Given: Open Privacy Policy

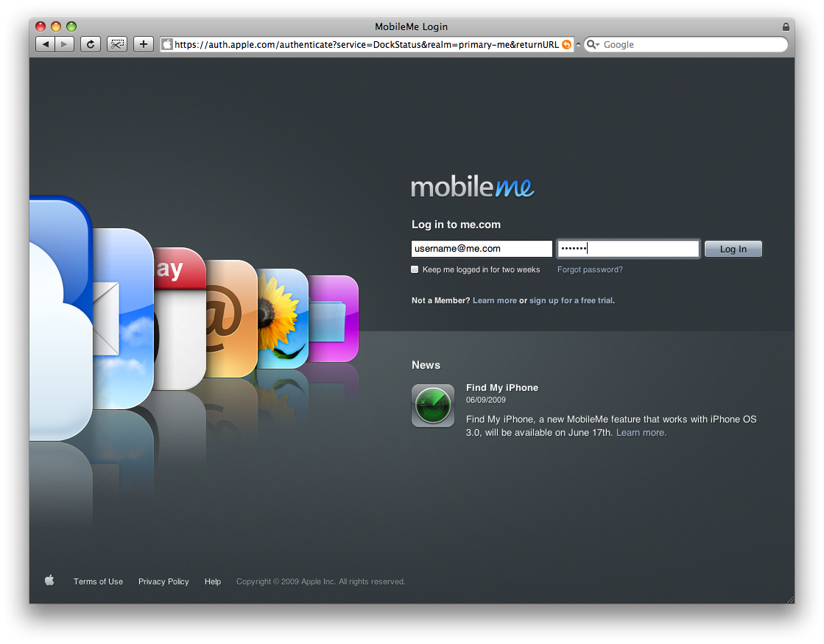Looking at the screenshot, I should [x=163, y=581].
